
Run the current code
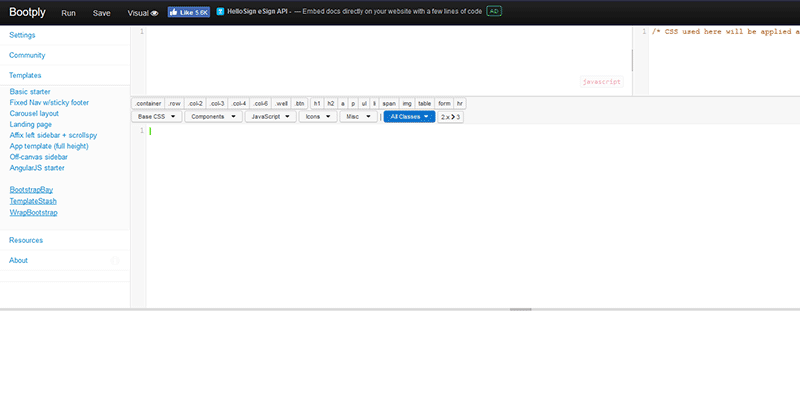tap(68, 13)
